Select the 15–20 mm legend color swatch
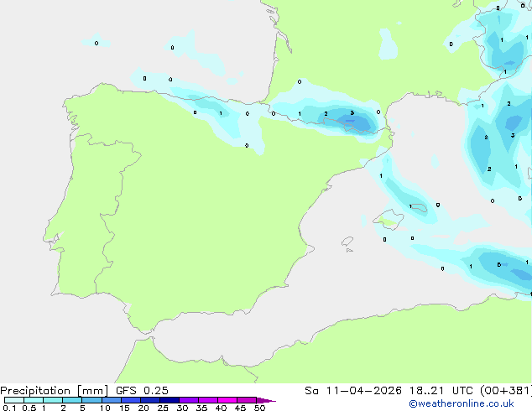The width and height of the screenshot is (532, 411). [x=130, y=400]
